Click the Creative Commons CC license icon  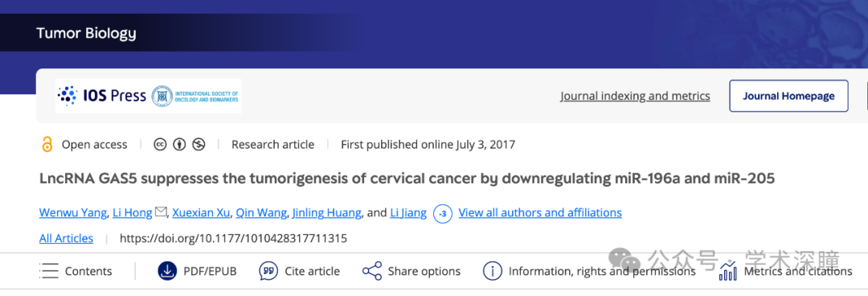(160, 145)
